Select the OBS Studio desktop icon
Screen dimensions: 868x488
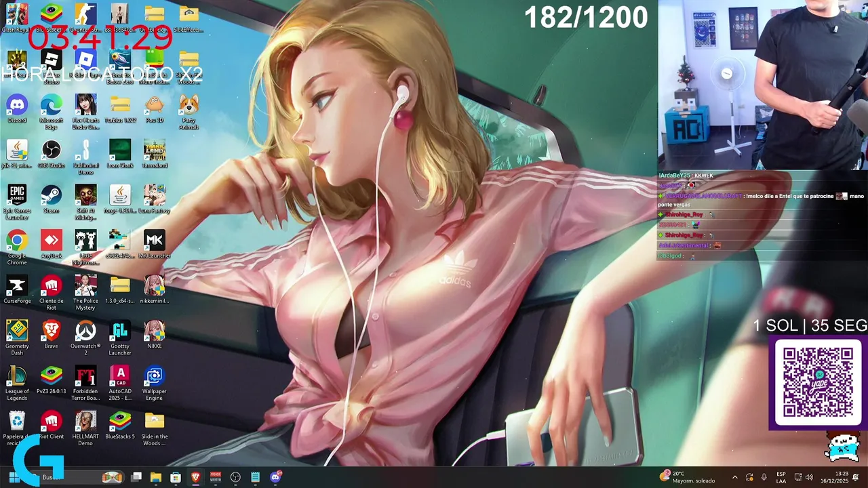52,154
